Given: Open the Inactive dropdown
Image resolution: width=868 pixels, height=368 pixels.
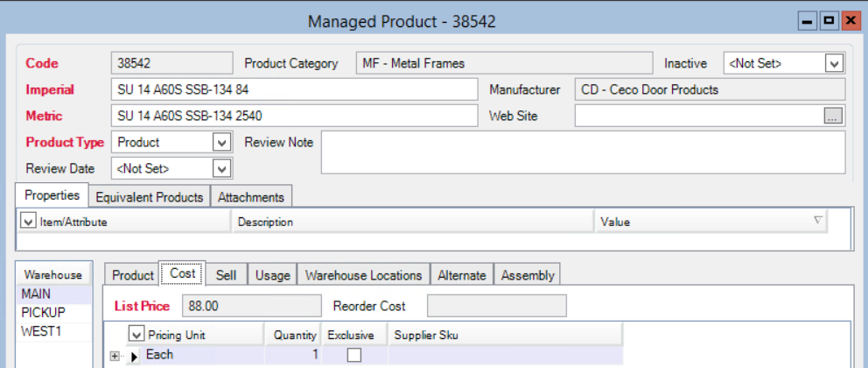Looking at the screenshot, I should pos(834,63).
